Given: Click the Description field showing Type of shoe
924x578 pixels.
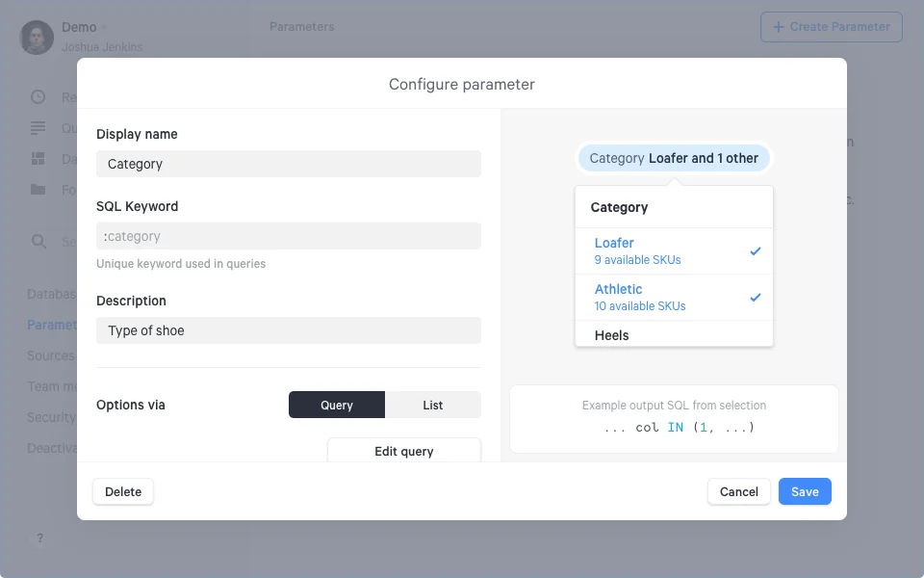Looking at the screenshot, I should point(288,330).
